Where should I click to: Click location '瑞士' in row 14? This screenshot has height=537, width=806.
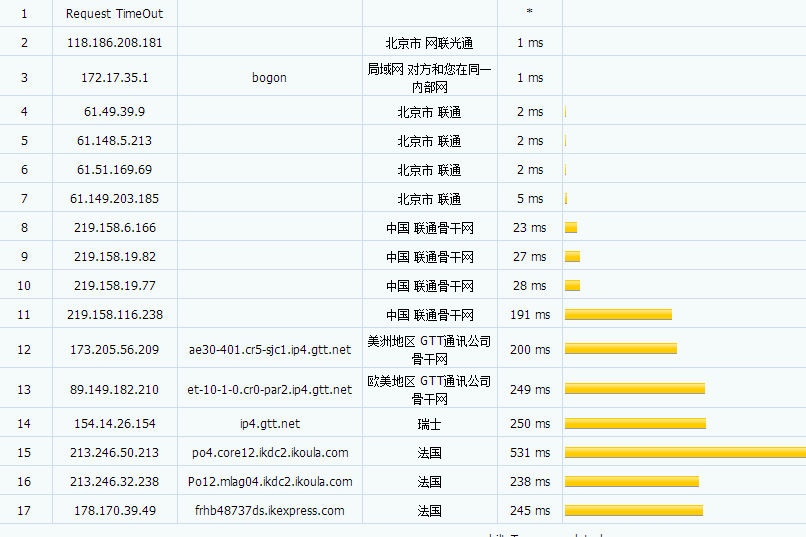(x=429, y=424)
